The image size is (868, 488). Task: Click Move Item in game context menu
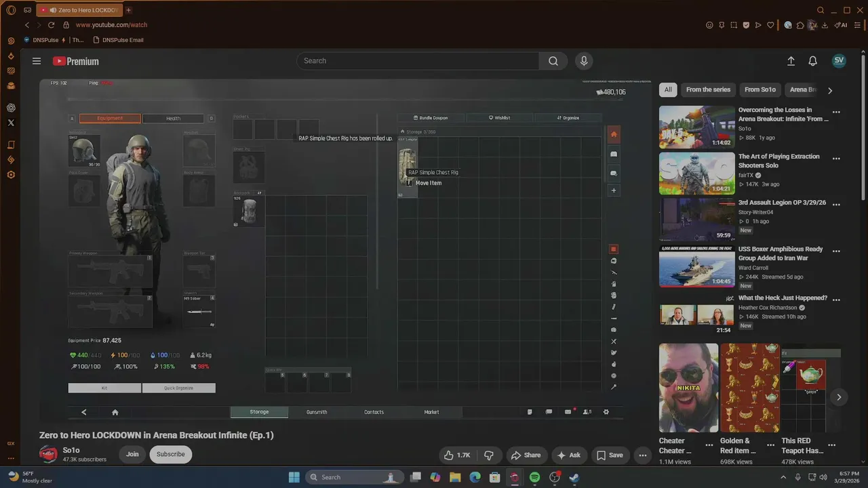[x=429, y=183]
